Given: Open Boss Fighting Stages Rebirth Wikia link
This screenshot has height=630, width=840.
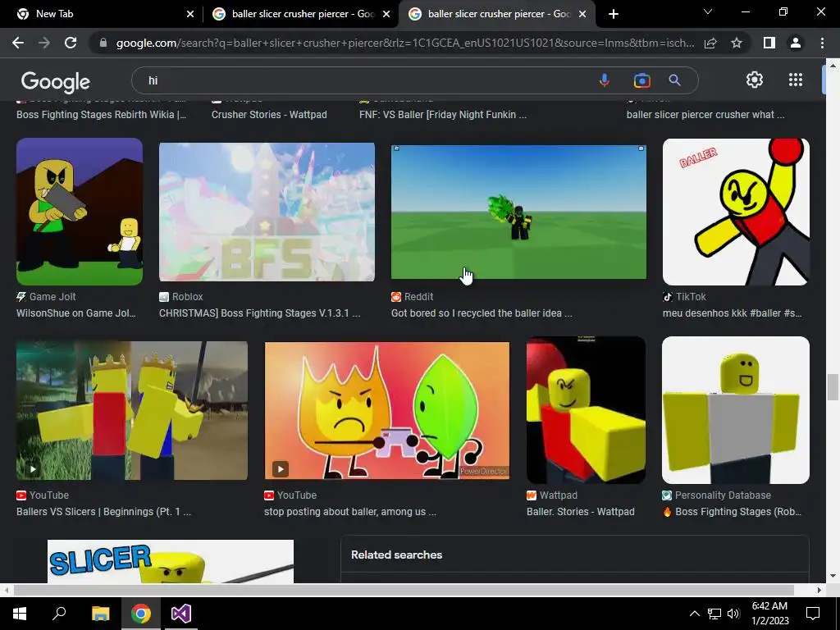Looking at the screenshot, I should click(101, 115).
